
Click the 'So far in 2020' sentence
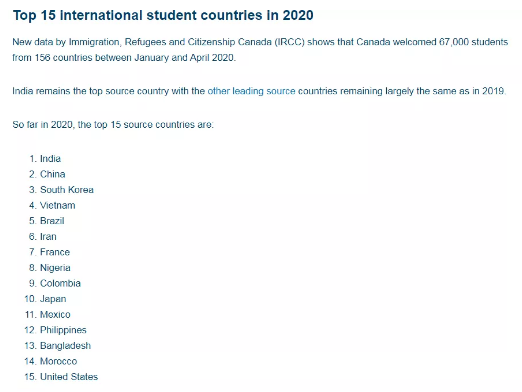pos(113,125)
